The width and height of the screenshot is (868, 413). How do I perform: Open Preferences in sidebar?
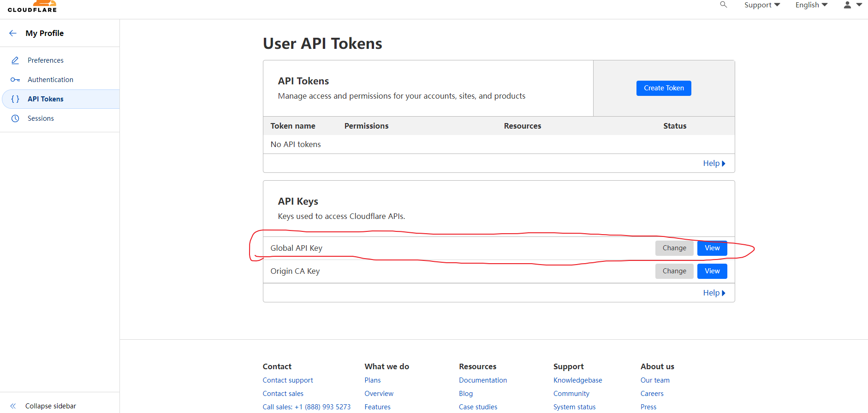tap(46, 60)
